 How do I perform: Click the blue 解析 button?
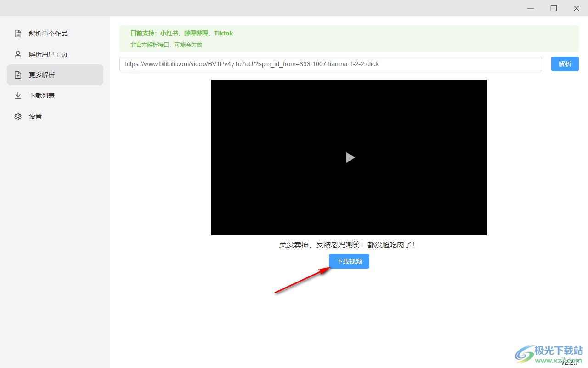point(565,64)
